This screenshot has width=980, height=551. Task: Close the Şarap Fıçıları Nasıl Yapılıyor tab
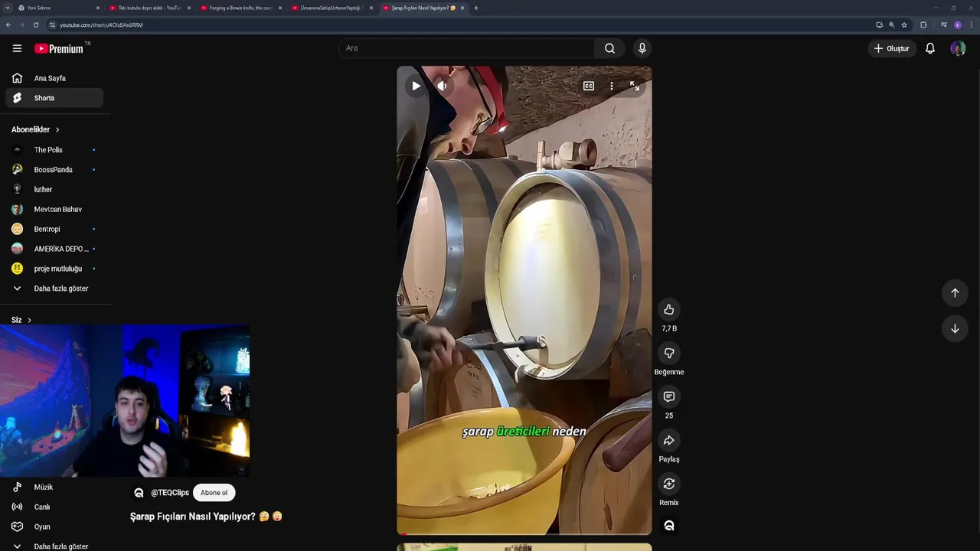pyautogui.click(x=462, y=8)
